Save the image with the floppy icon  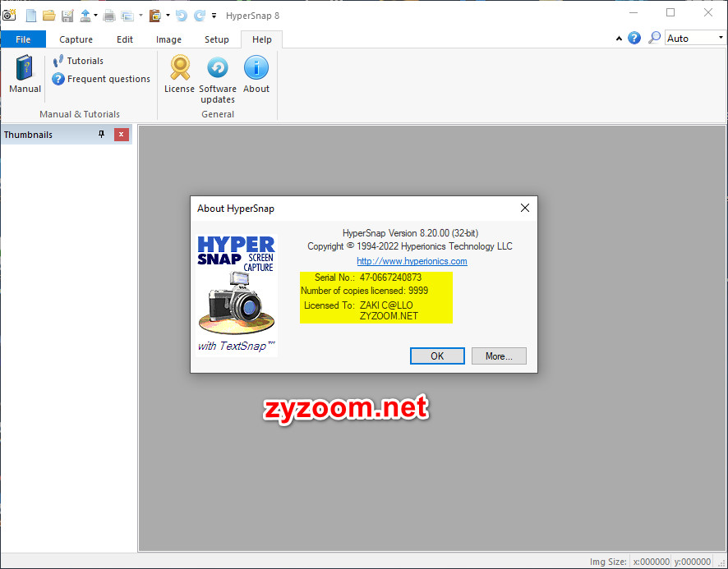tap(67, 16)
